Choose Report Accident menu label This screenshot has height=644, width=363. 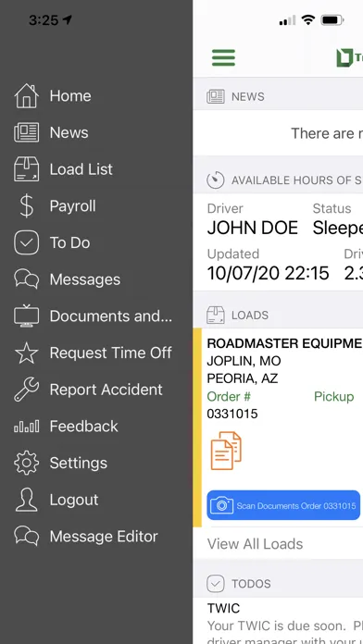pyautogui.click(x=106, y=390)
